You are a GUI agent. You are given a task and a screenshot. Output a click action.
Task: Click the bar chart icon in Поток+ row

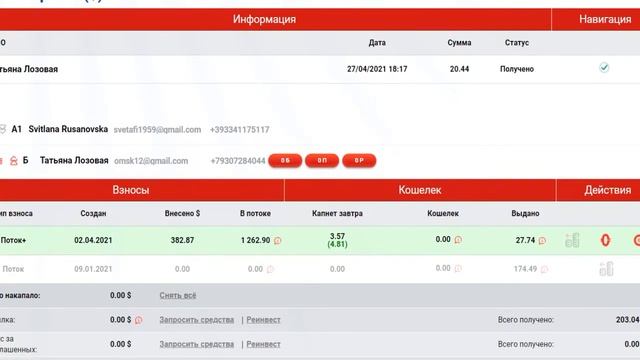point(572,240)
